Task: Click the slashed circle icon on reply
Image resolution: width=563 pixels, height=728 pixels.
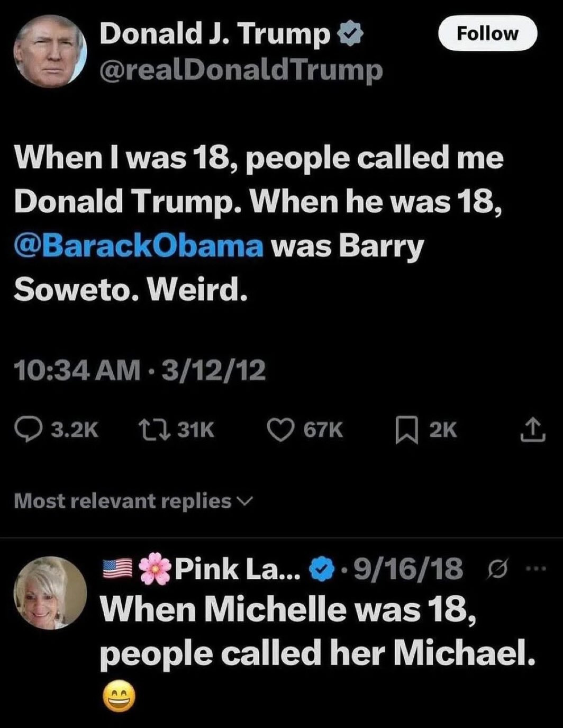Action: pos(497,570)
